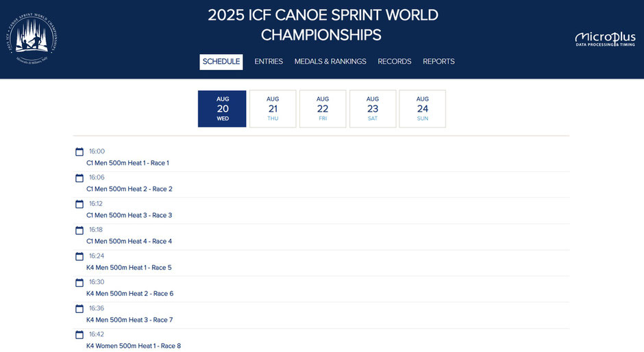
Task: Open K4 Men 500m Heat 2 race
Action: click(129, 294)
